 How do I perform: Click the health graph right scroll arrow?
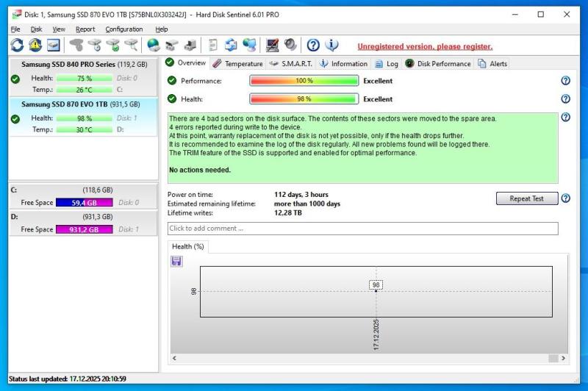(x=563, y=358)
